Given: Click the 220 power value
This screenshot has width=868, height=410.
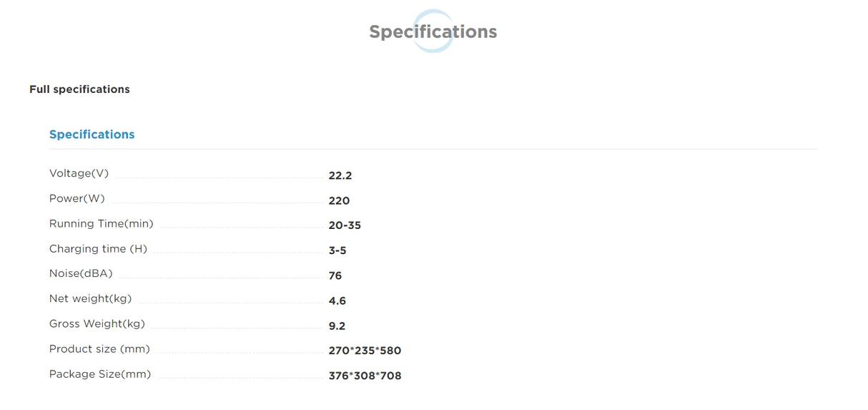Looking at the screenshot, I should pyautogui.click(x=339, y=201).
